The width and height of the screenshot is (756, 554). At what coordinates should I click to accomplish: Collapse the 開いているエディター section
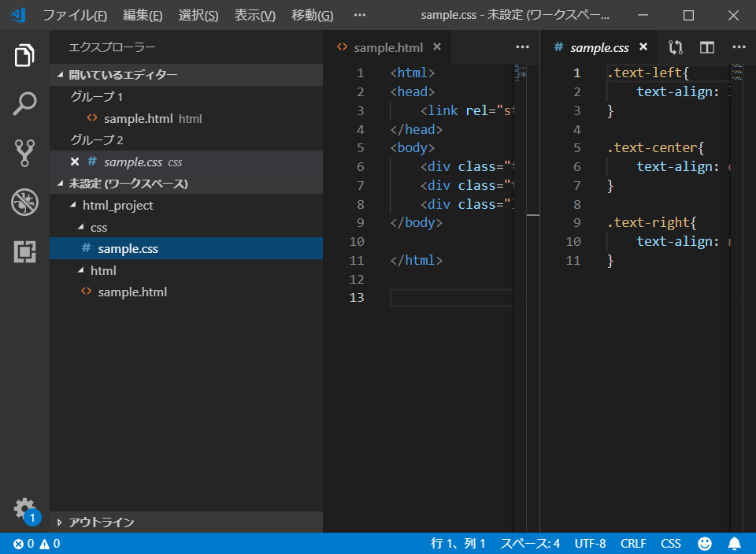pos(122,75)
